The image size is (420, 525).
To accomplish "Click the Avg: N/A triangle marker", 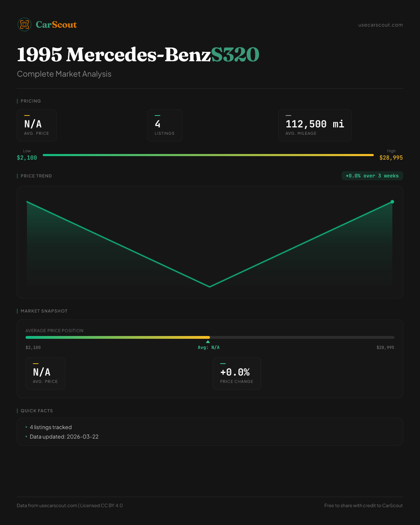I will click(x=208, y=342).
